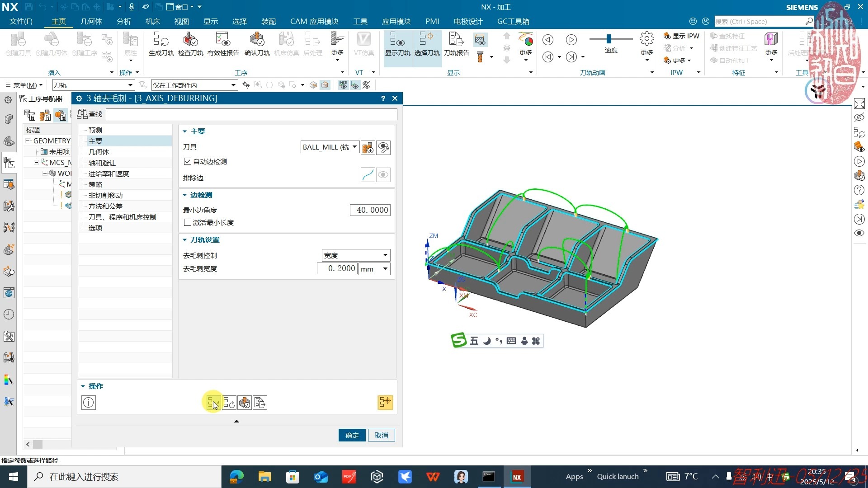The height and width of the screenshot is (488, 868).
Task: Open the BALL_MILL tool dropdown
Action: coord(330,147)
